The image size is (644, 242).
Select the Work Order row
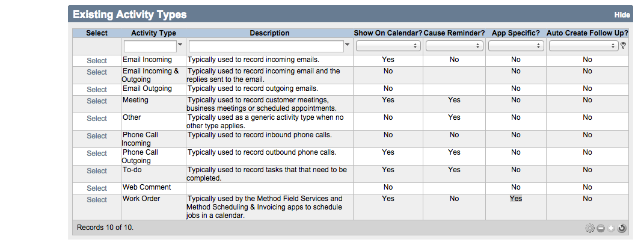[97, 200]
